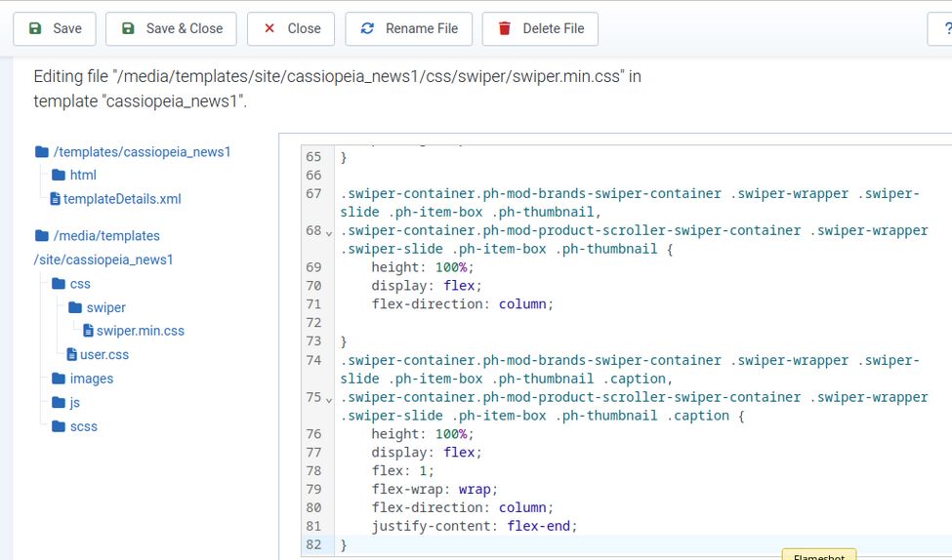
Task: Click the Rename File button
Action: [x=408, y=28]
